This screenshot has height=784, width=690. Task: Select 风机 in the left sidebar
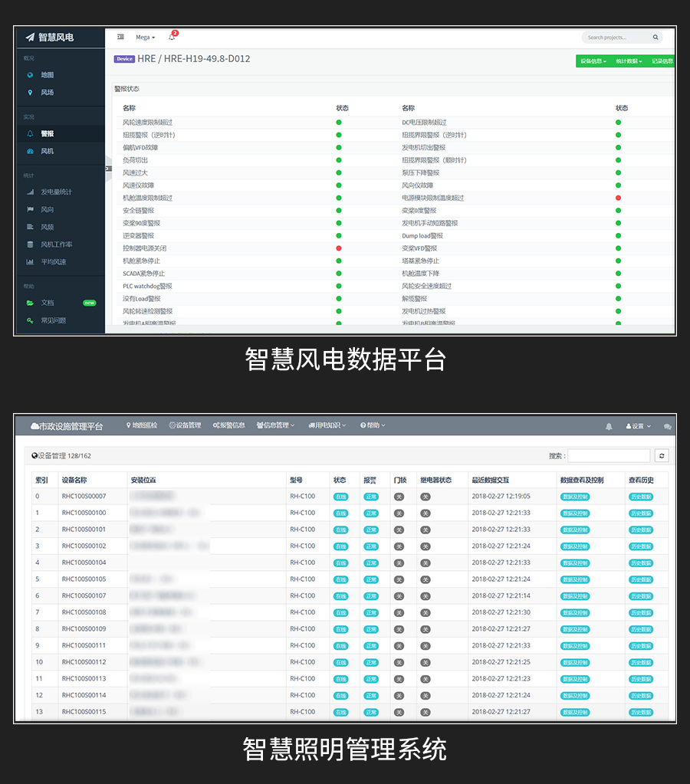click(x=47, y=151)
